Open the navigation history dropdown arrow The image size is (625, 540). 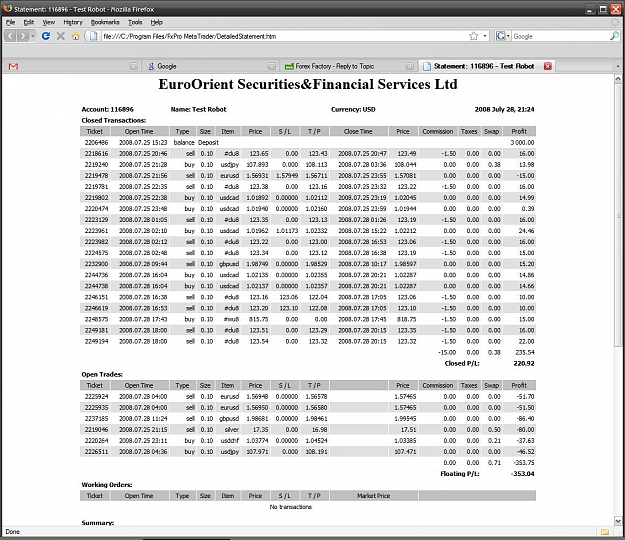33,36
